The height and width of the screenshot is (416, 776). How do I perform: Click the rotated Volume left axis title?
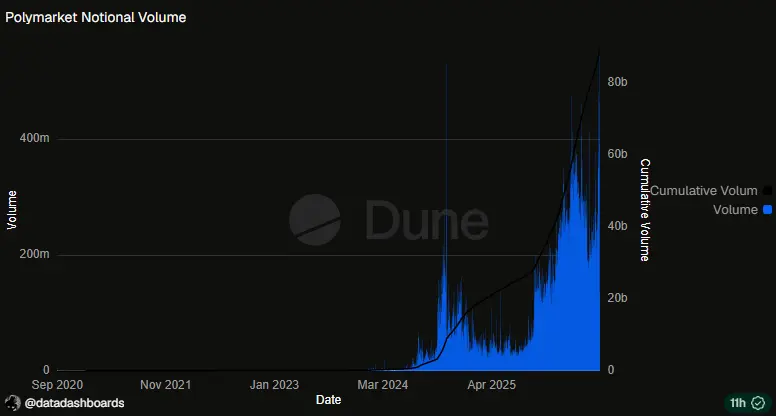(x=12, y=210)
